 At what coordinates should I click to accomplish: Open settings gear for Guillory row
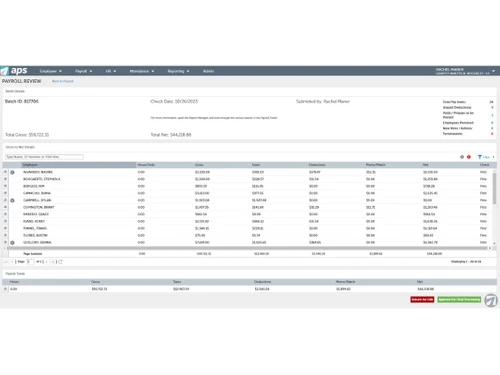point(12,243)
